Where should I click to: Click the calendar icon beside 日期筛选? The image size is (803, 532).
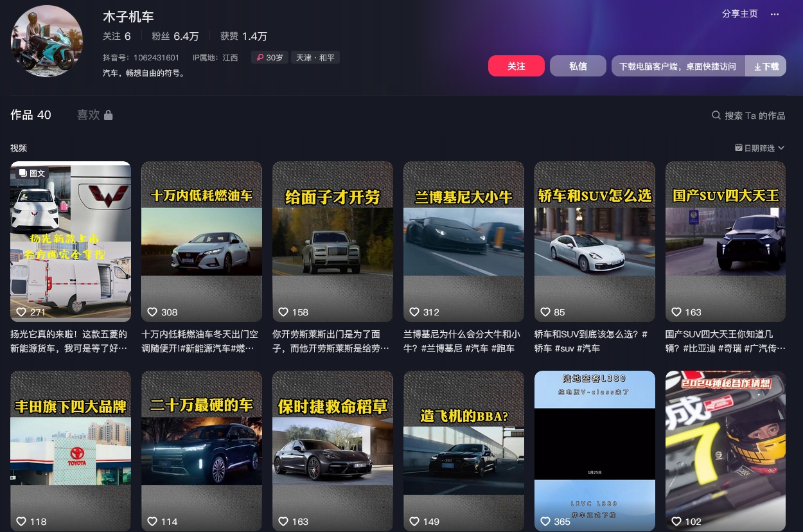(739, 148)
